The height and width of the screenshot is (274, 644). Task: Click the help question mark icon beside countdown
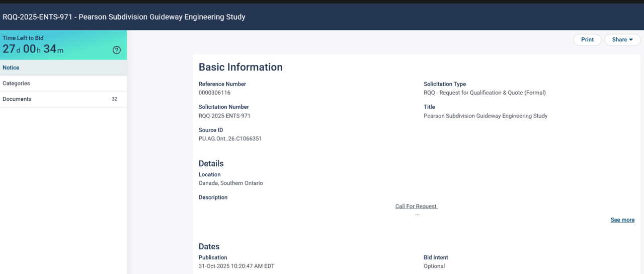117,50
